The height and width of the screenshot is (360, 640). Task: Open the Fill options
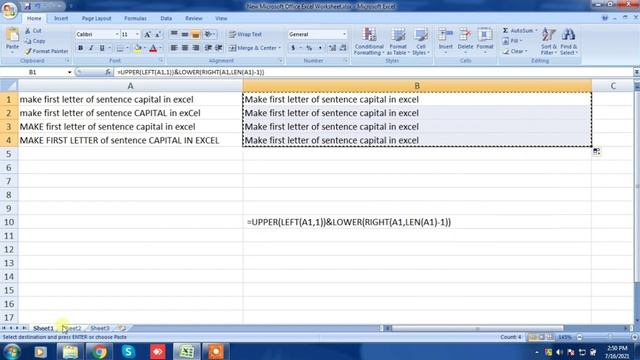tap(512, 41)
